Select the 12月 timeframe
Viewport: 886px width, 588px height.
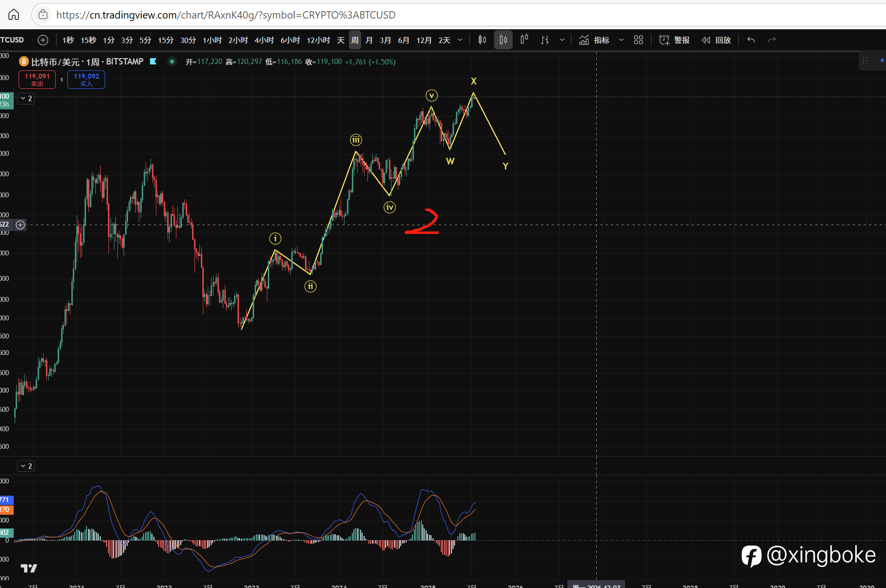[x=424, y=40]
